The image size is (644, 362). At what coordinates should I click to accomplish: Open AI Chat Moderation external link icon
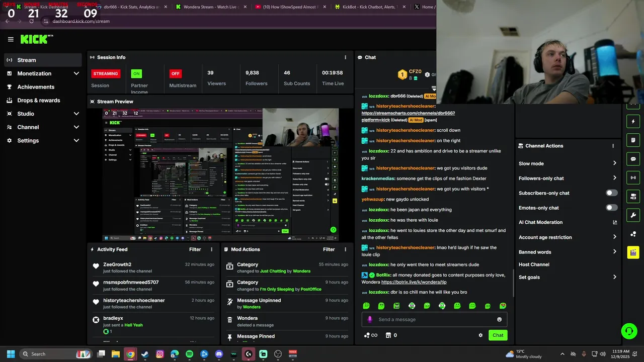click(x=614, y=222)
